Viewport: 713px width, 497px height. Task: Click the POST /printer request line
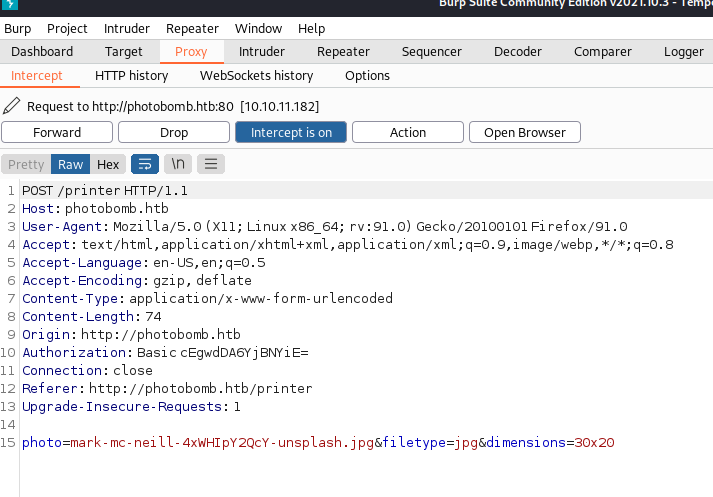coord(105,191)
